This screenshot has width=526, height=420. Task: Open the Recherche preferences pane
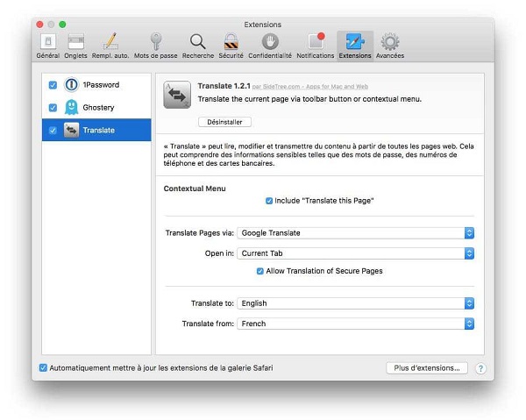(x=198, y=46)
